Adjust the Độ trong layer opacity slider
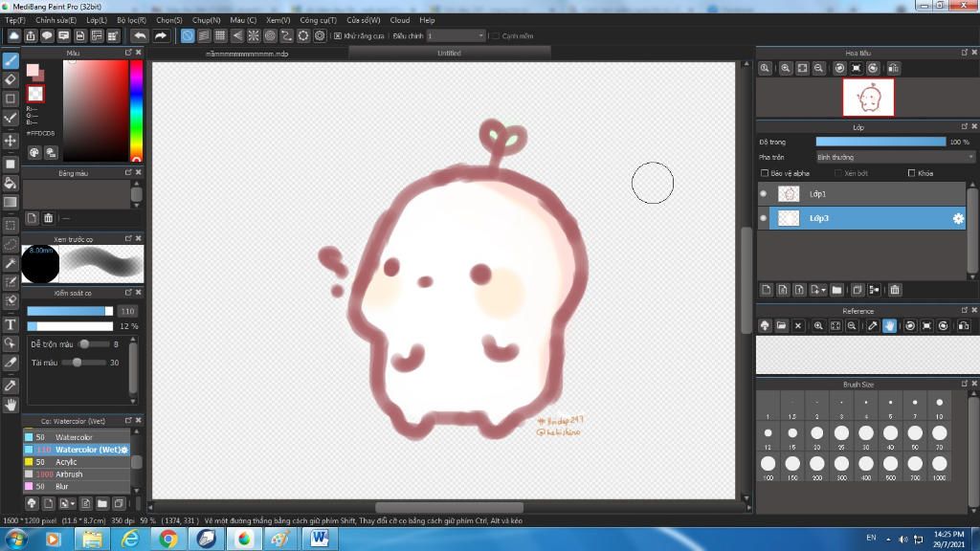Screen dimensions: 980x551 click(880, 142)
